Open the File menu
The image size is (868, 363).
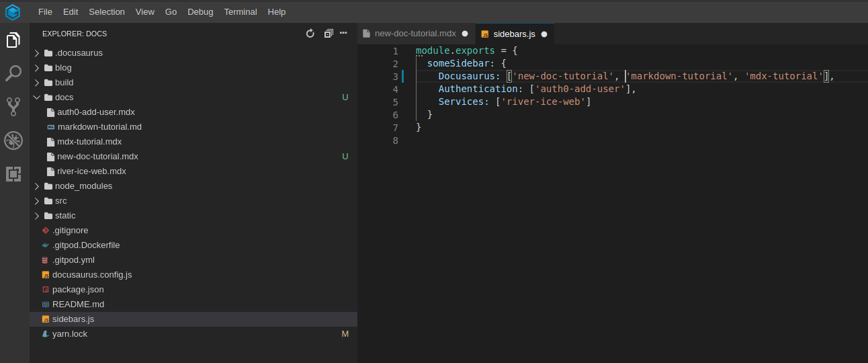tap(45, 12)
